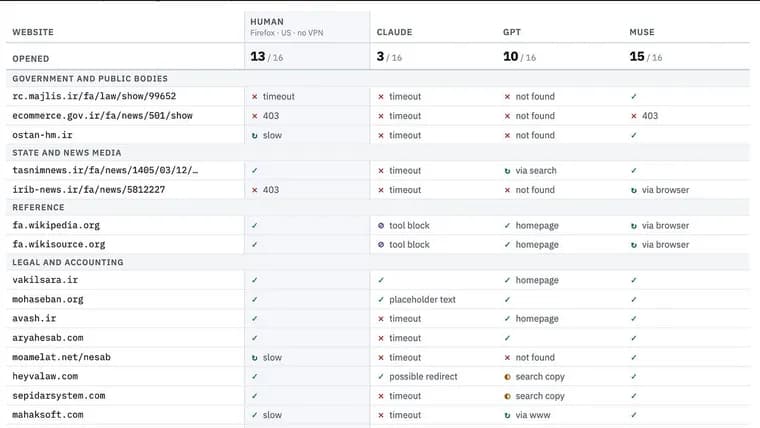Click the orange search copy icon for heyvalaw.com

(x=507, y=377)
